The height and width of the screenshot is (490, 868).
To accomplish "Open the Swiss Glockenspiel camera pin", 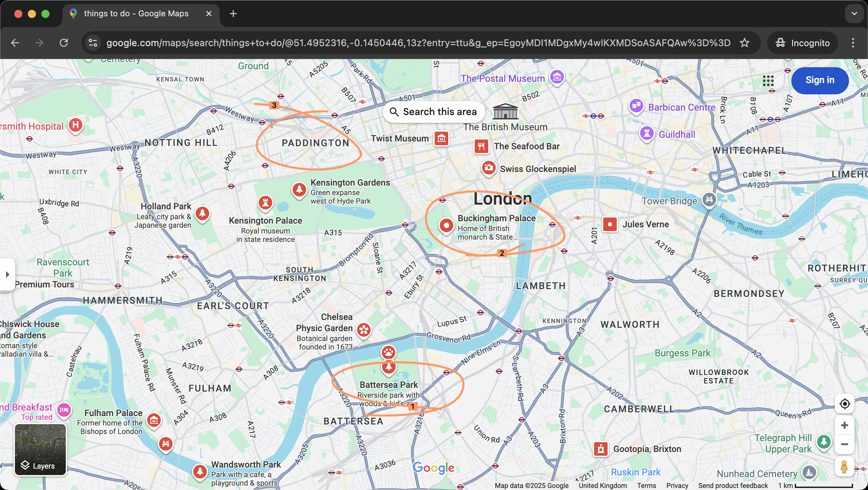I will point(489,168).
